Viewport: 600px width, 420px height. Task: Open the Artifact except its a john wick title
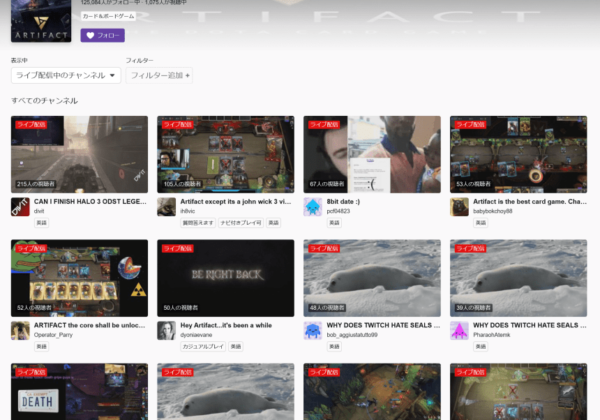coord(236,202)
